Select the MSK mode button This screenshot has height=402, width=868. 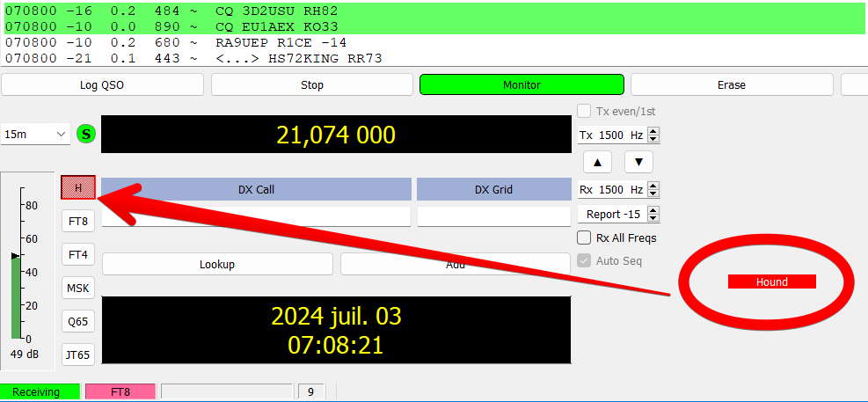tap(78, 288)
